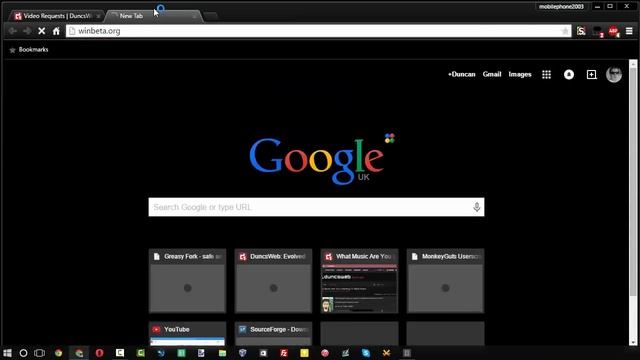Bookmark this page with the star
Screen dimensions: 640x360
pos(565,31)
